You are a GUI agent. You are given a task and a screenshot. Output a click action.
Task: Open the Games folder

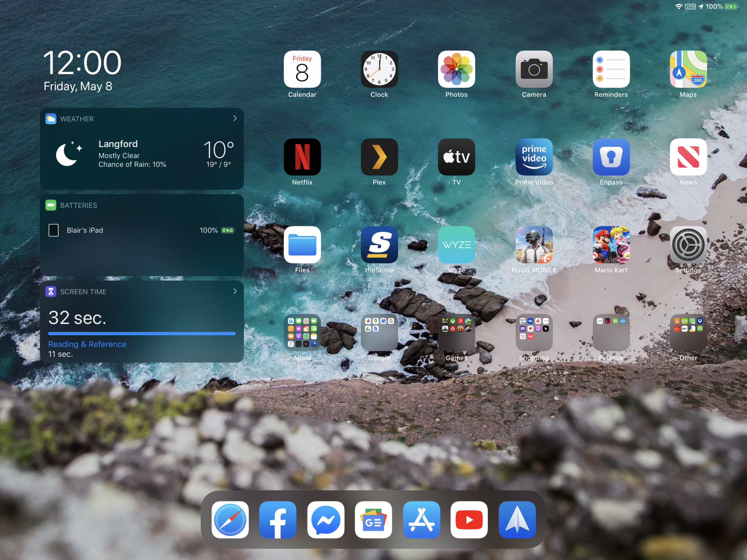[x=456, y=332]
